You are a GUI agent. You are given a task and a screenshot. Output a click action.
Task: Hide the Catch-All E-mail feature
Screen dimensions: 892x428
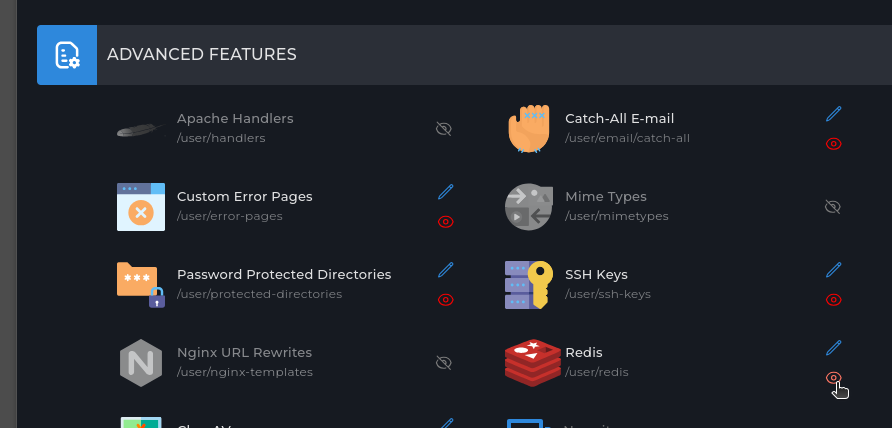tap(833, 144)
